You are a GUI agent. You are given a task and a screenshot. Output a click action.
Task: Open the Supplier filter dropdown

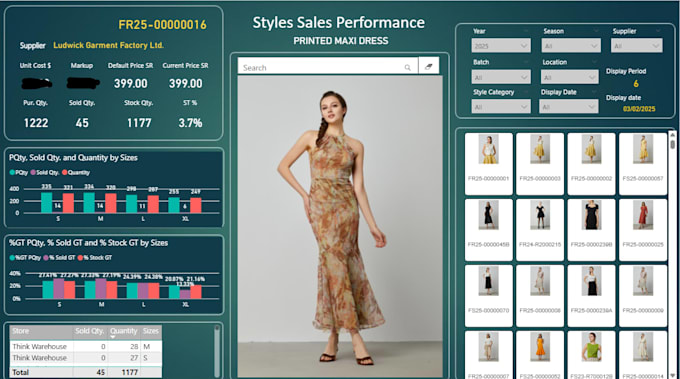[x=636, y=46]
